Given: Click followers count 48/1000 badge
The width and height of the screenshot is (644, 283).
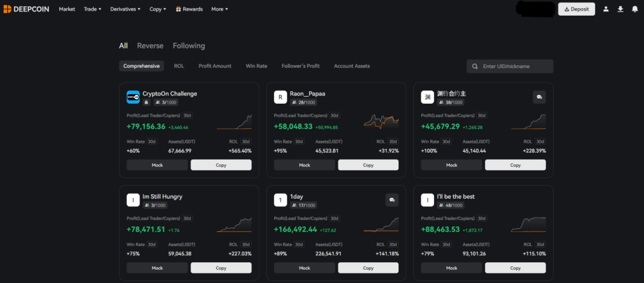Looking at the screenshot, I should (451, 206).
